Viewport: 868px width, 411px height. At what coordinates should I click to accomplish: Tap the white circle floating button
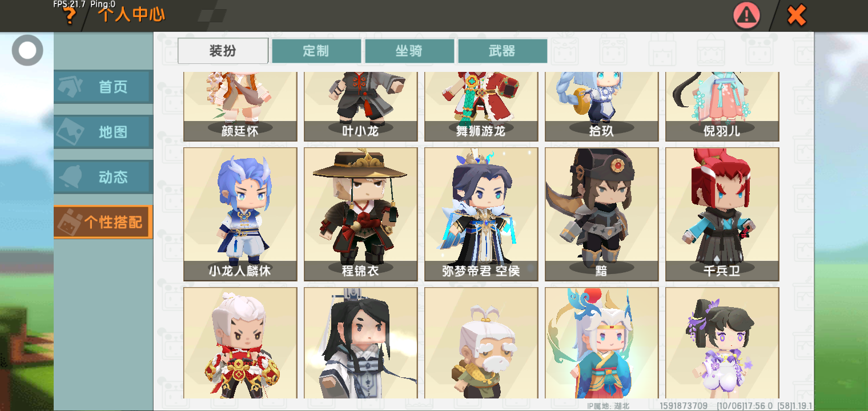click(27, 50)
